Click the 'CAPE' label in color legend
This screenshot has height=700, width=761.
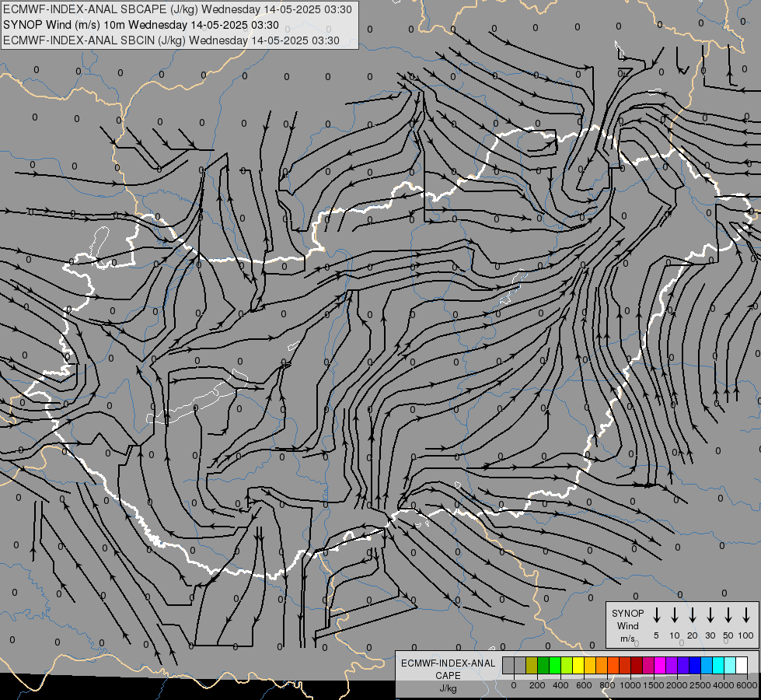pyautogui.click(x=448, y=675)
